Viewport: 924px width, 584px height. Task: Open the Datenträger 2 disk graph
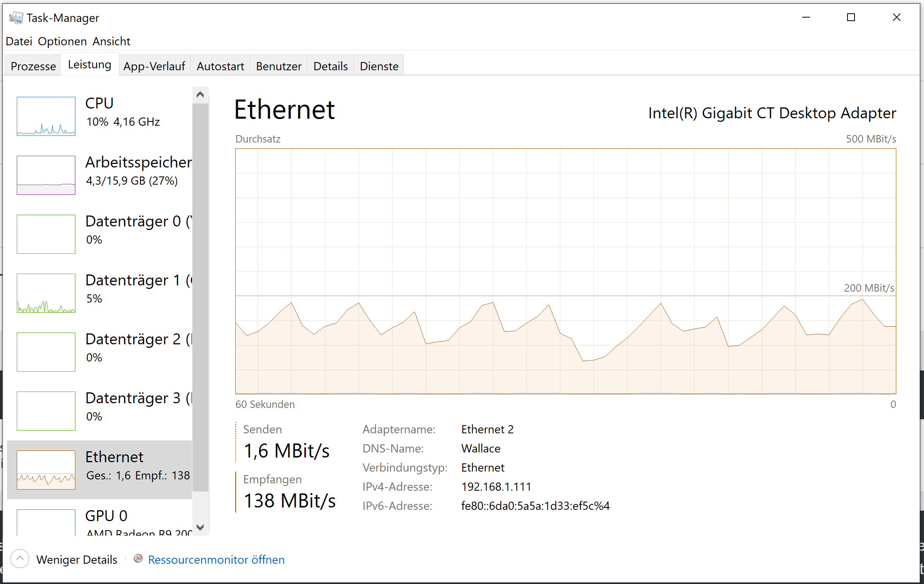pos(46,352)
